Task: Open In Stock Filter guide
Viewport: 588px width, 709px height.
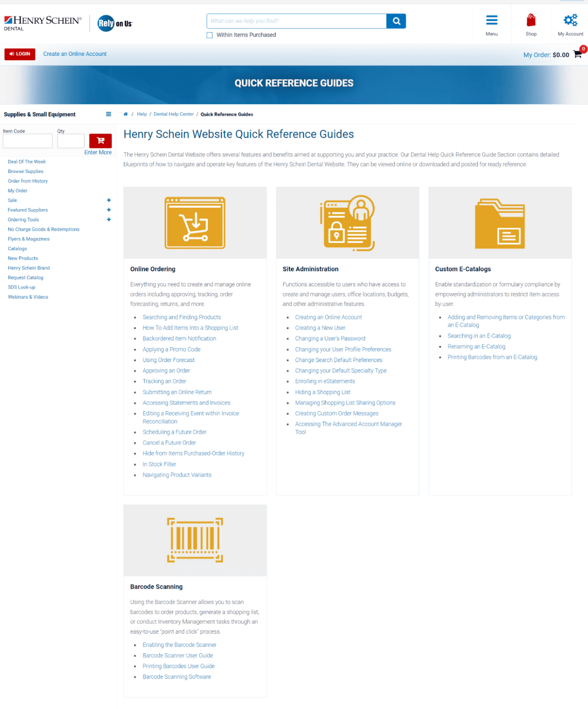Action: pyautogui.click(x=159, y=464)
